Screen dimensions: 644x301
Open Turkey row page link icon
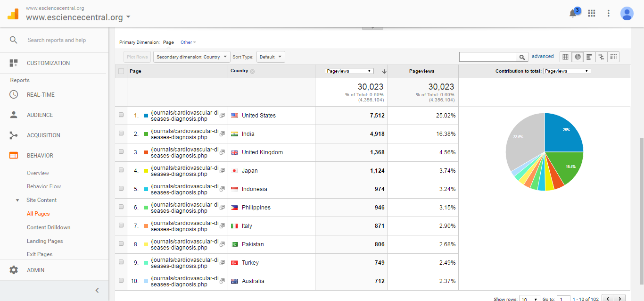tap(223, 263)
